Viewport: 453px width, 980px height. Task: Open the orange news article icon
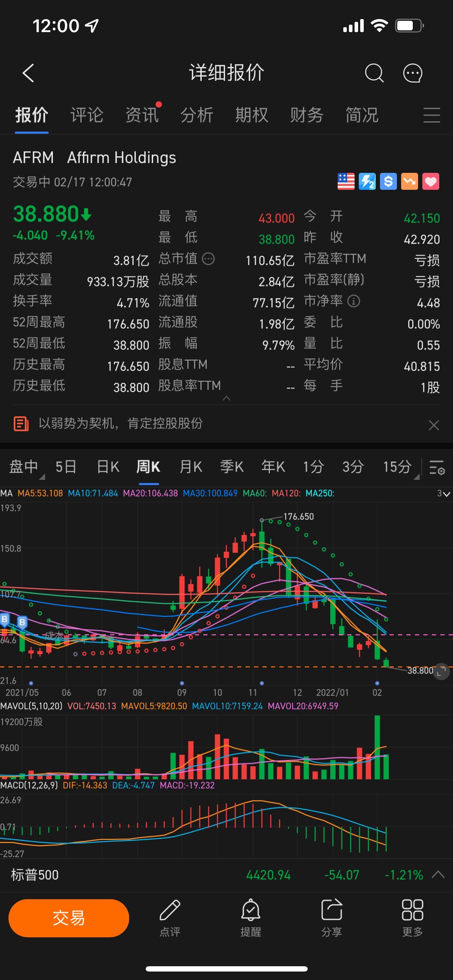coord(21,423)
